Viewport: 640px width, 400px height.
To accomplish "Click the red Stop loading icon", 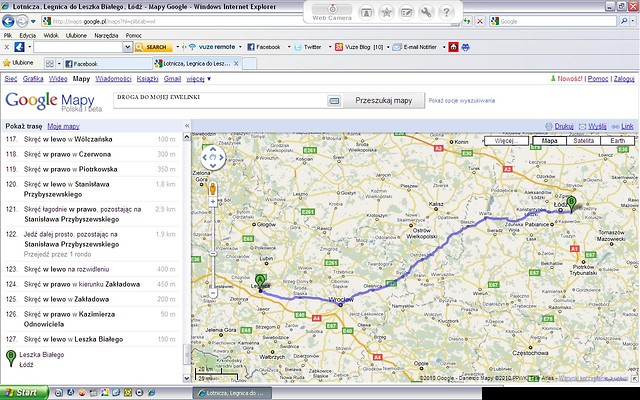I will point(480,21).
